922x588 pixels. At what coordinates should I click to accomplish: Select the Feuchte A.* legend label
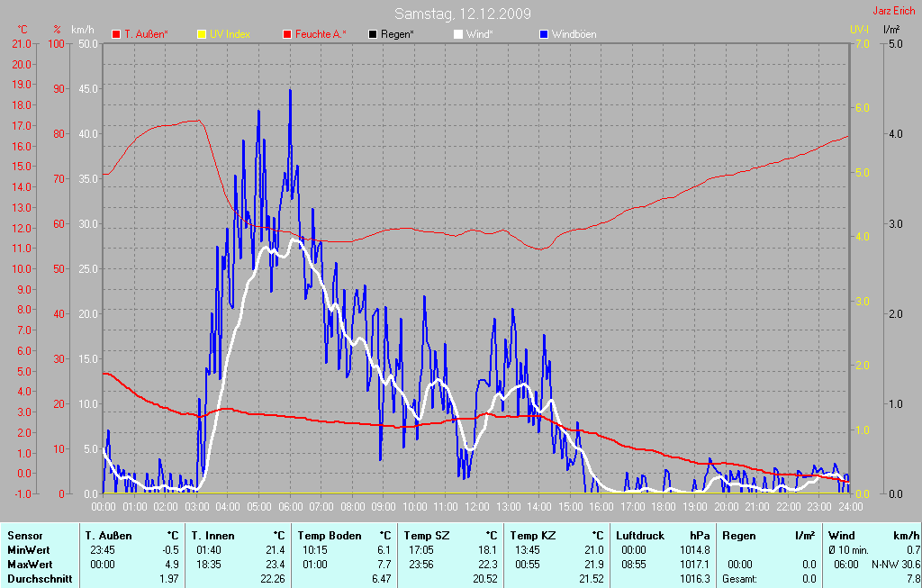[x=321, y=34]
